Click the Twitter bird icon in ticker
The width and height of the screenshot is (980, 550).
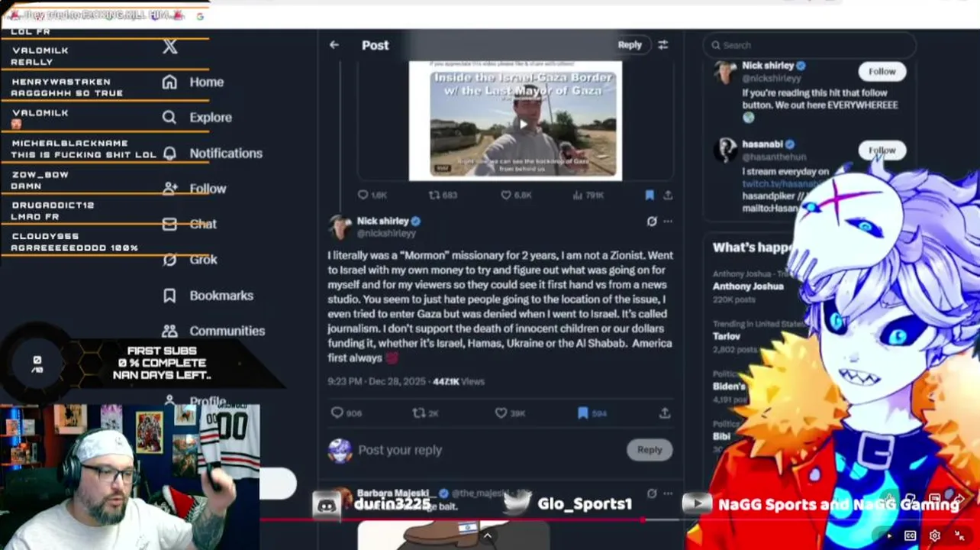[517, 503]
